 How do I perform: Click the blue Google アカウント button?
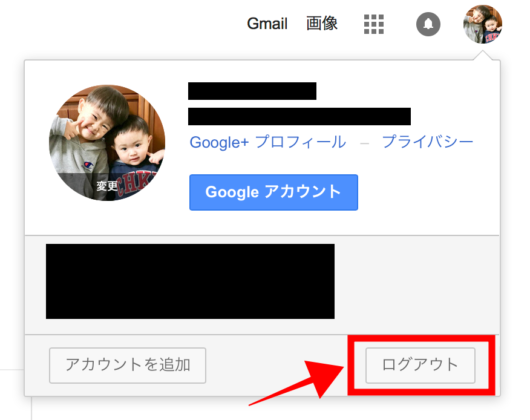coord(273,192)
